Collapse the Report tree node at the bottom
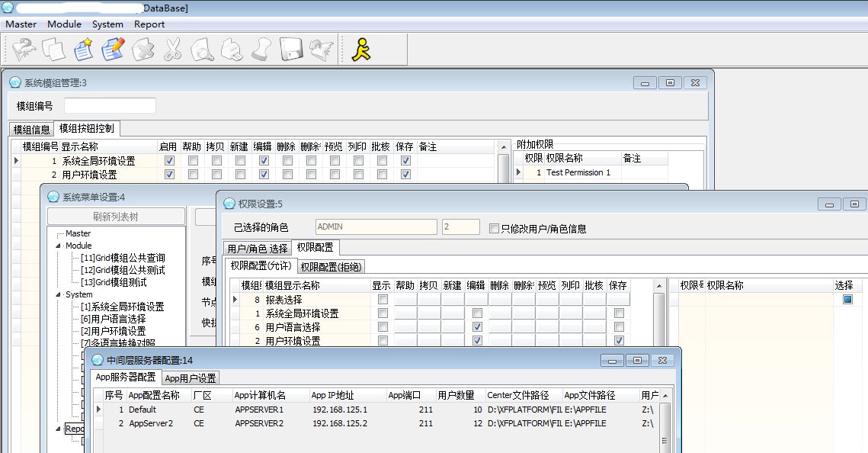Screen dimensions: 868x453 pos(59,429)
